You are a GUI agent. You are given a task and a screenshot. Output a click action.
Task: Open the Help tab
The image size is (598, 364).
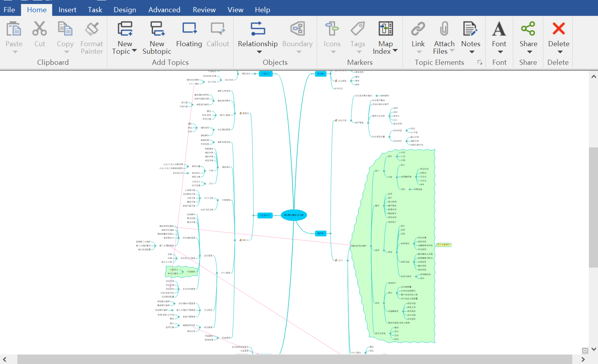click(262, 10)
